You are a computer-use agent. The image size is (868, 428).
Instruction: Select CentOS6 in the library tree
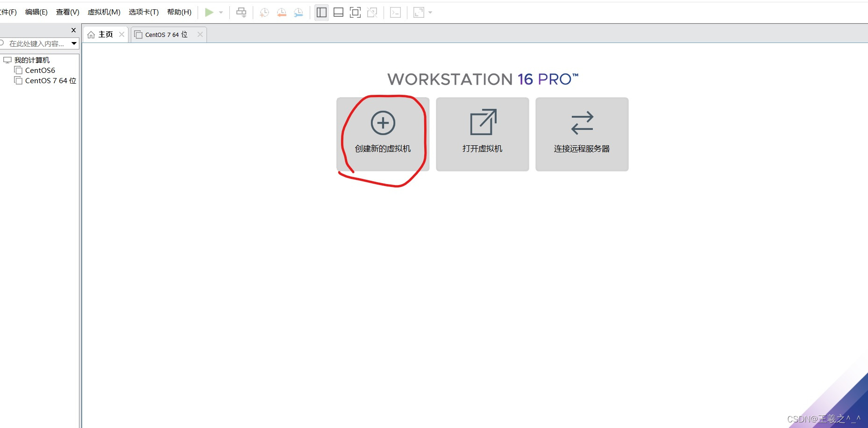pyautogui.click(x=40, y=71)
